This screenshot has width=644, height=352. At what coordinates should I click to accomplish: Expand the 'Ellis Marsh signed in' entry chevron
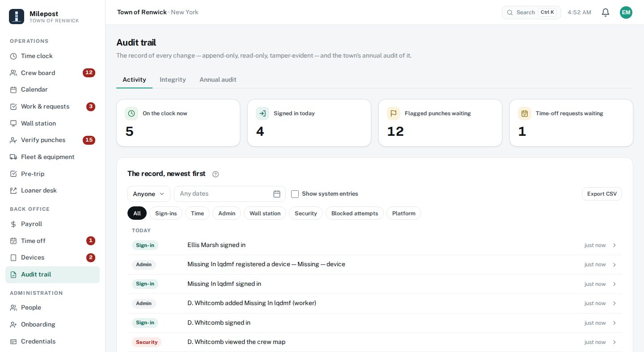click(x=614, y=245)
